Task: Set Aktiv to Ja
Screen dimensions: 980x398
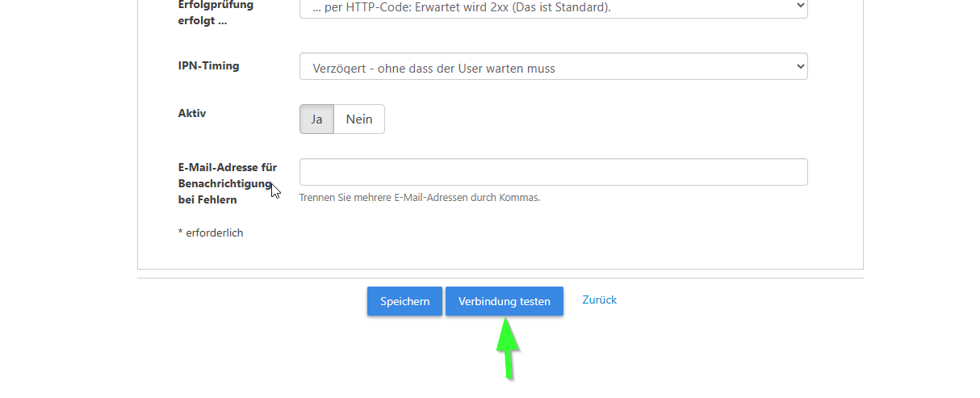Action: point(316,119)
